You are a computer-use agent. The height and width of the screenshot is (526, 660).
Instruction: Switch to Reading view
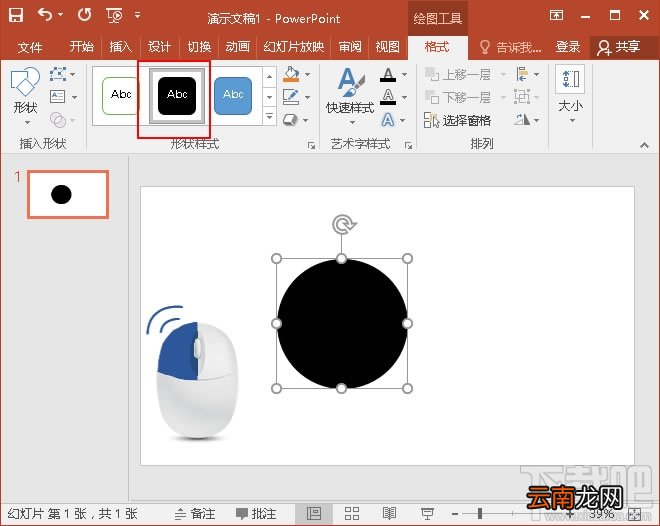[389, 514]
